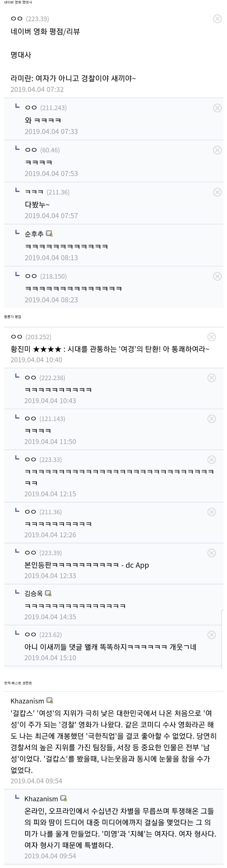Remove the '다봤누~' comment by 211.36
The height and width of the screenshot is (868, 227).
pos(217,192)
